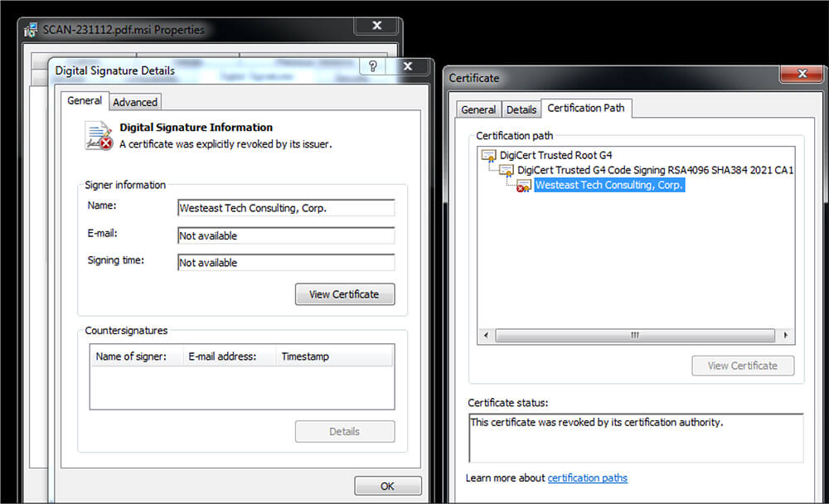Close the Certificate window
The height and width of the screenshot is (504, 829).
802,74
